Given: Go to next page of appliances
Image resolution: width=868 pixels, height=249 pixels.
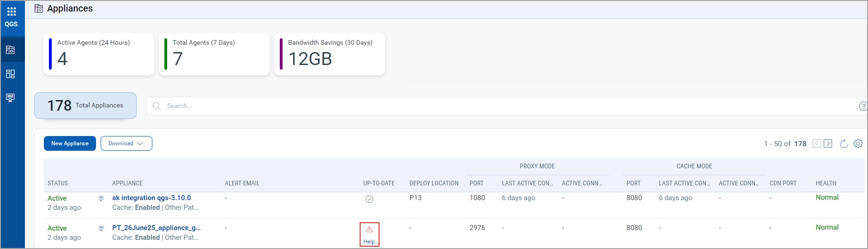Looking at the screenshot, I should click(828, 144).
